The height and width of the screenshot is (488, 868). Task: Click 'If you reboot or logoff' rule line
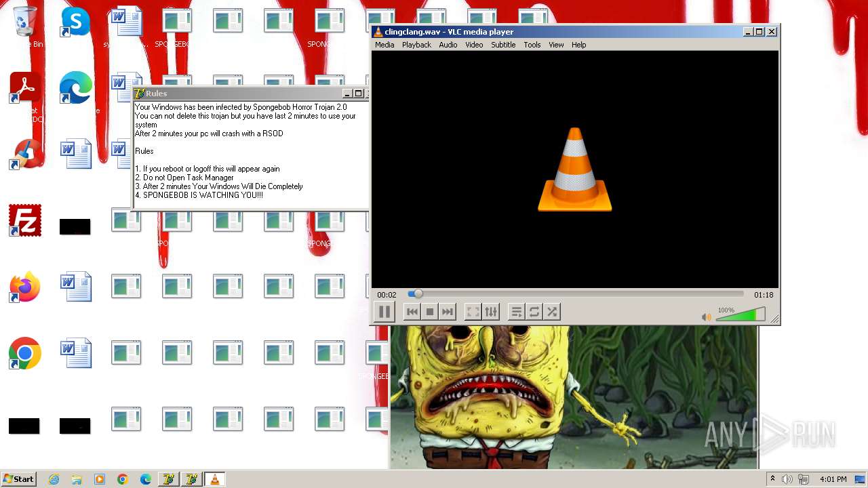pos(207,169)
